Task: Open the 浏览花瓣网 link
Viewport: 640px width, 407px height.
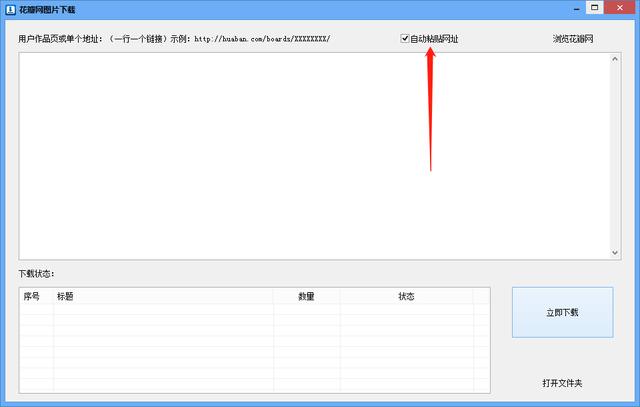Action: coord(573,39)
